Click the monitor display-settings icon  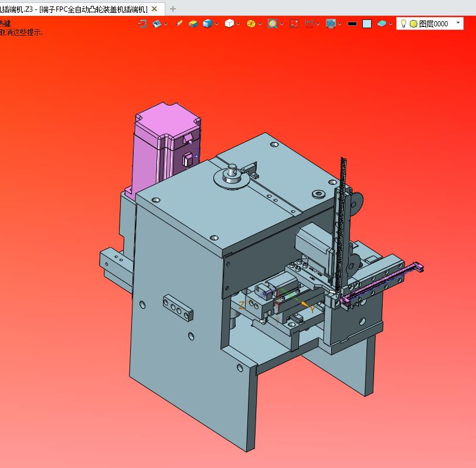coord(331,23)
